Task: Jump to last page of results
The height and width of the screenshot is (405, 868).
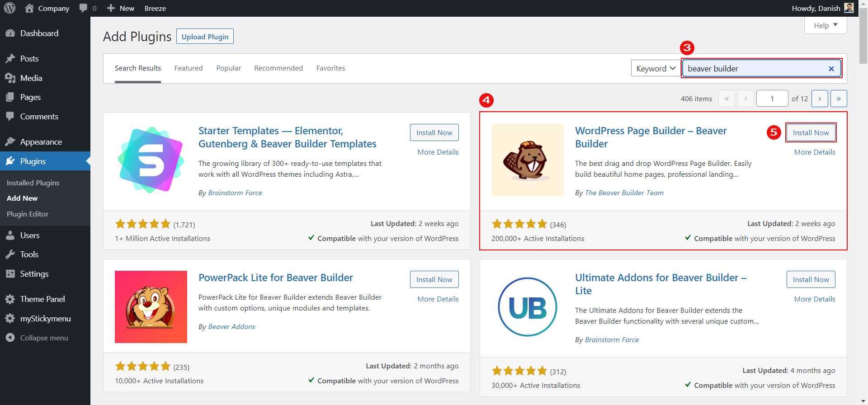Action: [839, 99]
